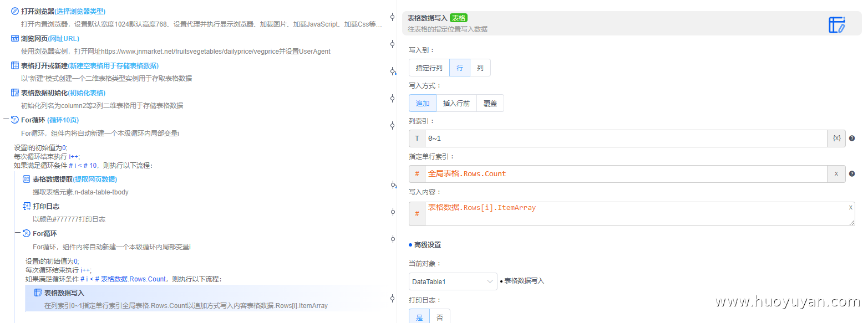Open the DataTable1 当前对象 dropdown

453,281
